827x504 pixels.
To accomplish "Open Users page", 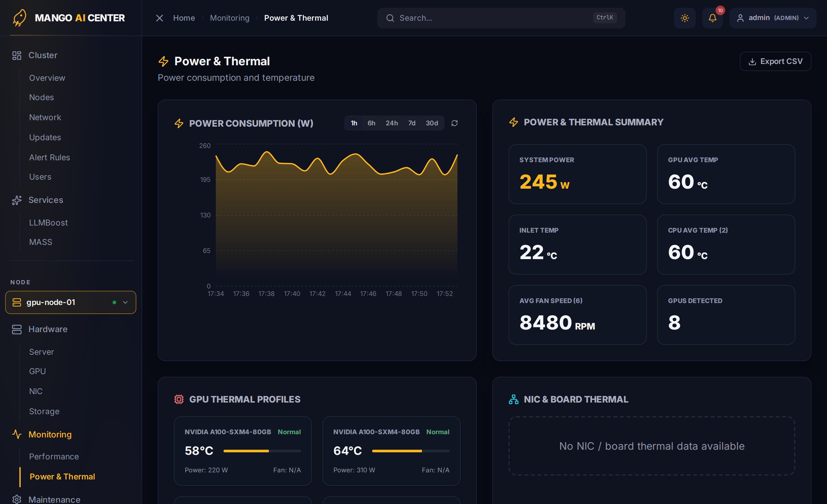I will tap(40, 177).
